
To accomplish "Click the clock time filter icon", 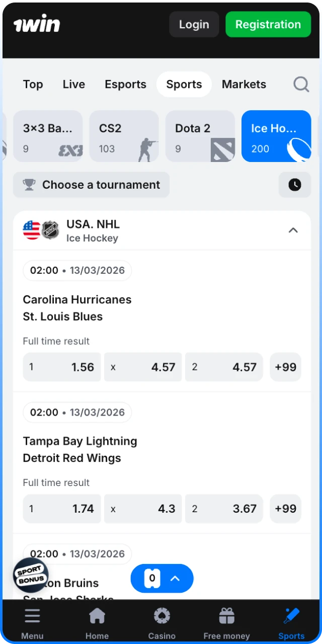I will [295, 185].
